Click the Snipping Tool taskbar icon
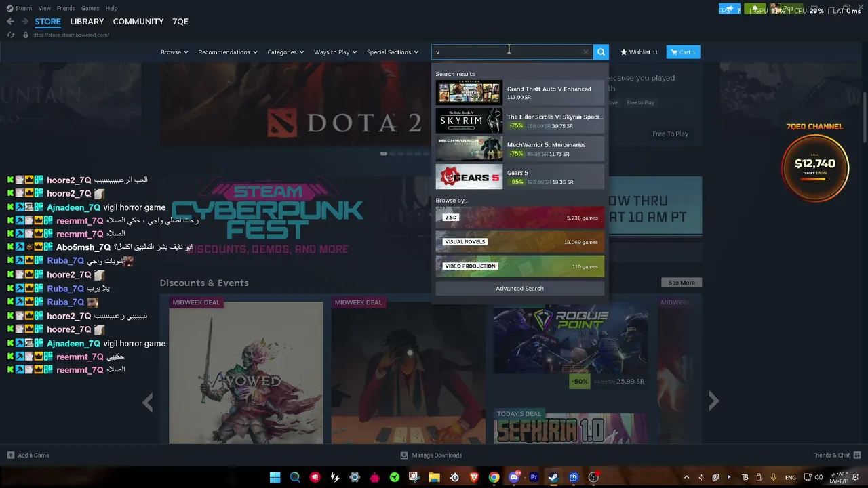Image resolution: width=868 pixels, height=488 pixels. point(414,477)
